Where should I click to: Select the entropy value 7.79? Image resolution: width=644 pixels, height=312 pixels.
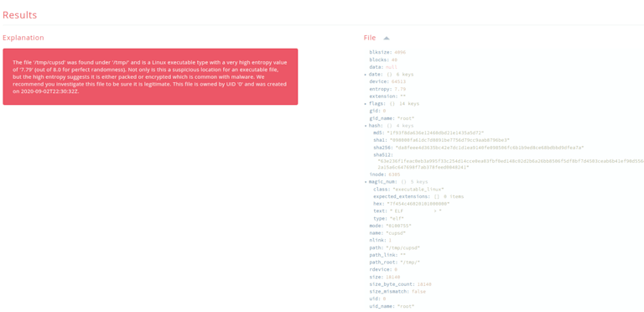point(400,89)
